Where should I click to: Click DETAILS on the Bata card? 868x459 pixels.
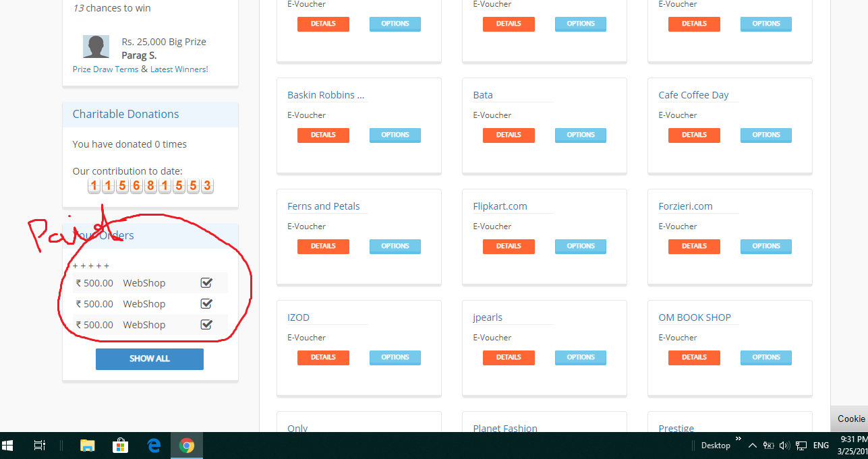tap(509, 135)
